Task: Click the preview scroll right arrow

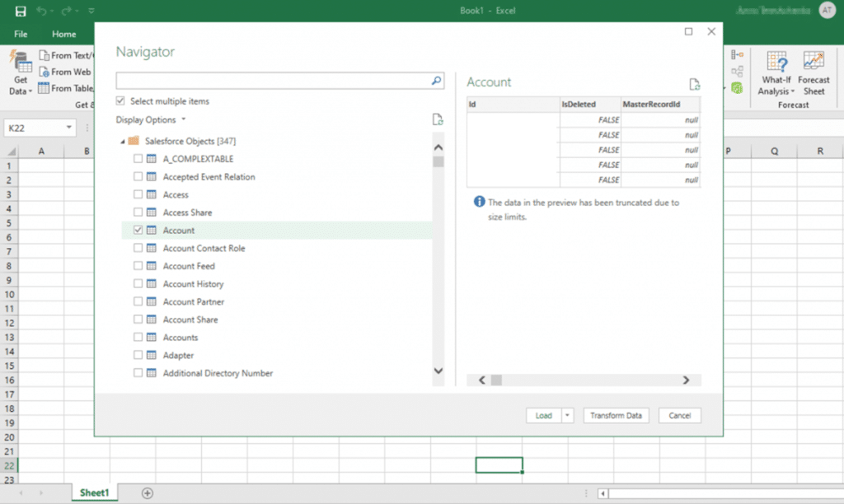Action: point(686,380)
